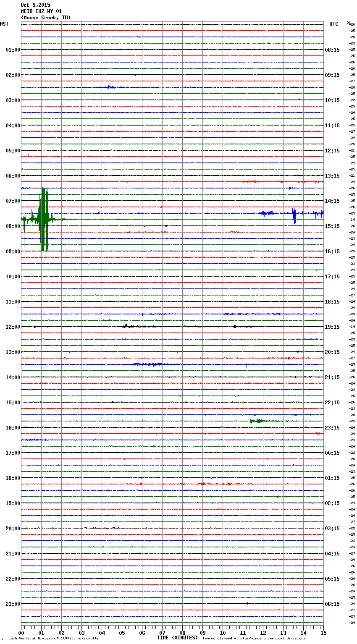This screenshot has width=357, height=644.
Task: Select the 00:15 UTC time label
Action: [x=332, y=453]
